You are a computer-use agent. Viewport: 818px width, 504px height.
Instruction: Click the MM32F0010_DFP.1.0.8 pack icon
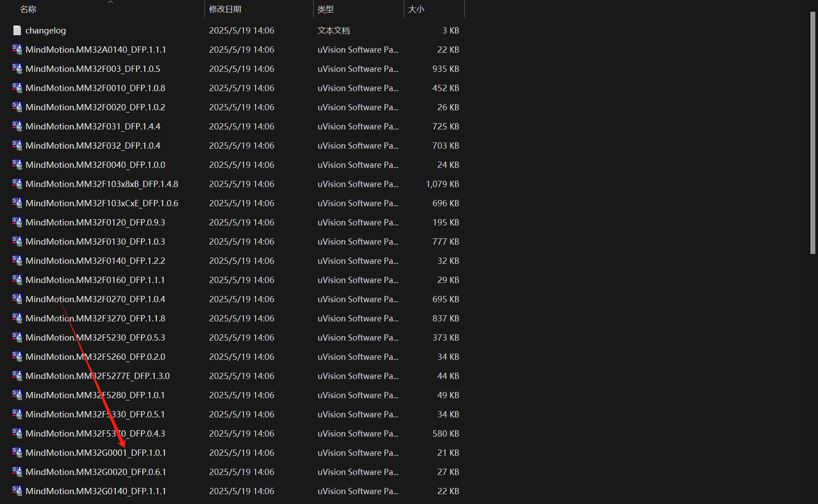coord(17,88)
